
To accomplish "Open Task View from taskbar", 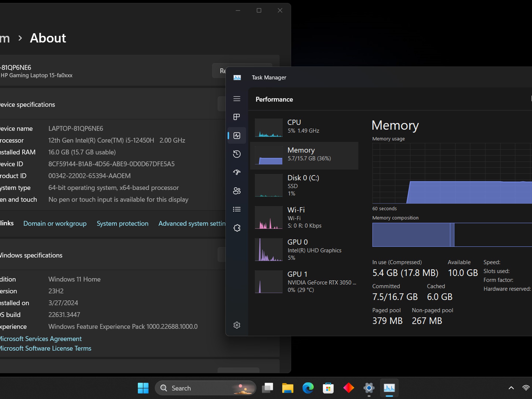I will point(267,388).
